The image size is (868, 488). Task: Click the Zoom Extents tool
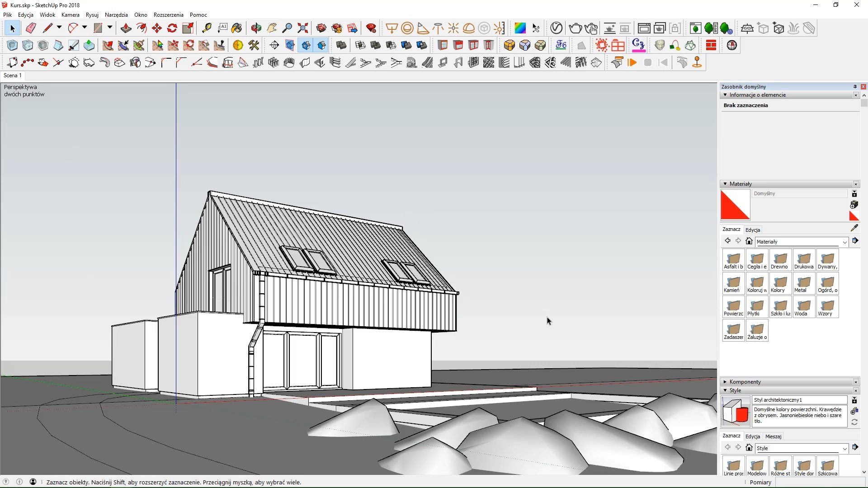click(x=302, y=28)
